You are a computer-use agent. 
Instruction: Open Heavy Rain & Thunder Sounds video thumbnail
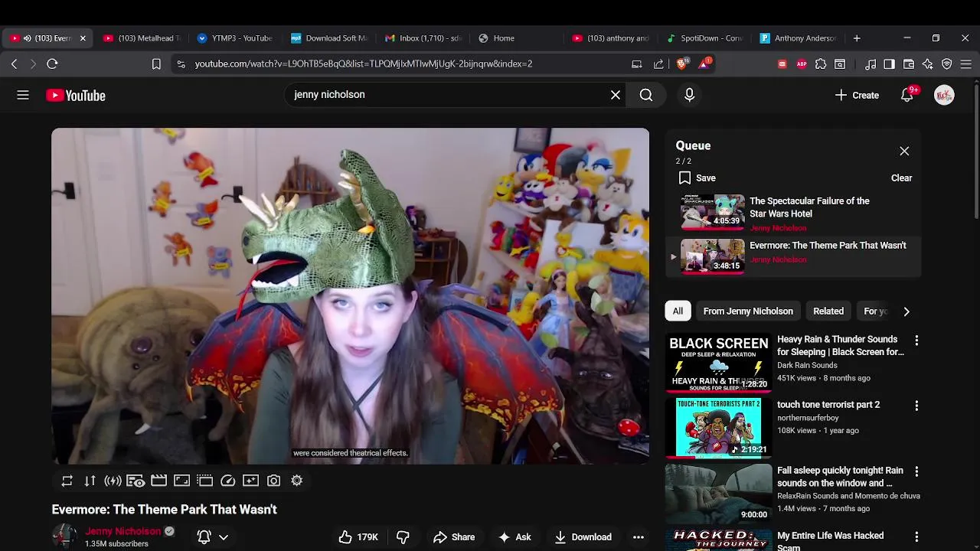point(718,361)
